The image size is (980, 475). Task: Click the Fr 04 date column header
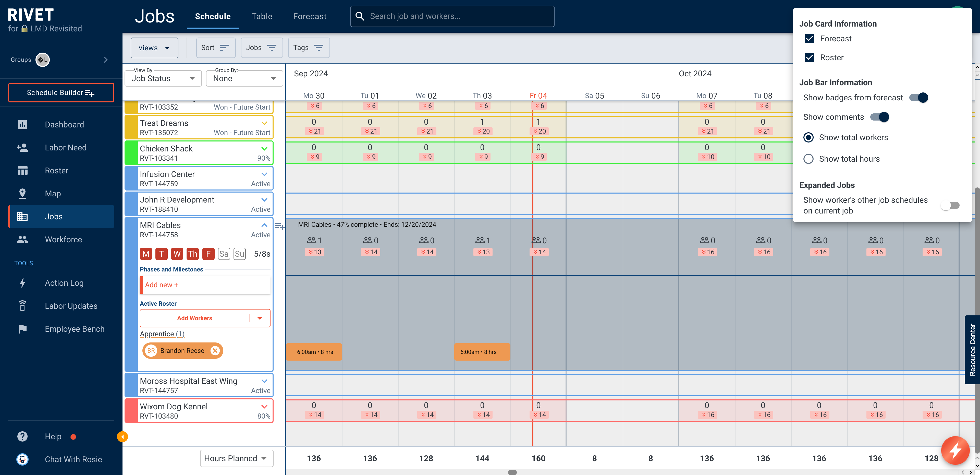point(538,96)
